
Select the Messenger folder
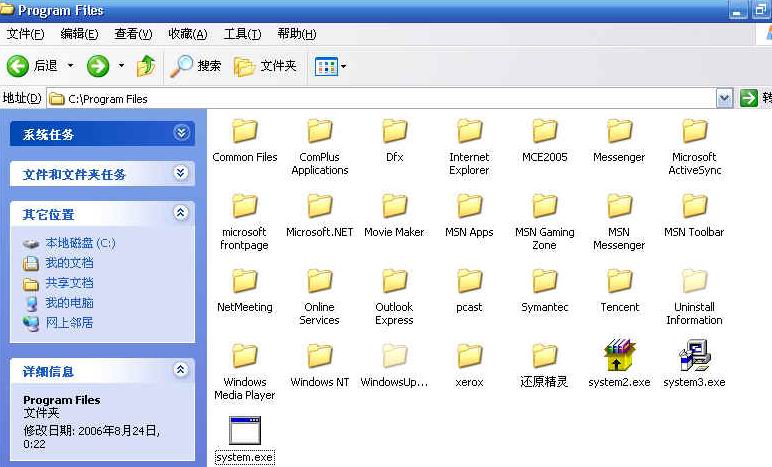619,141
